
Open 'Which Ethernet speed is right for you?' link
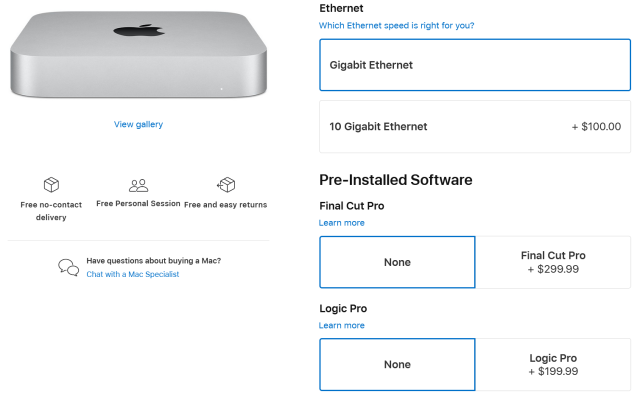point(396,25)
